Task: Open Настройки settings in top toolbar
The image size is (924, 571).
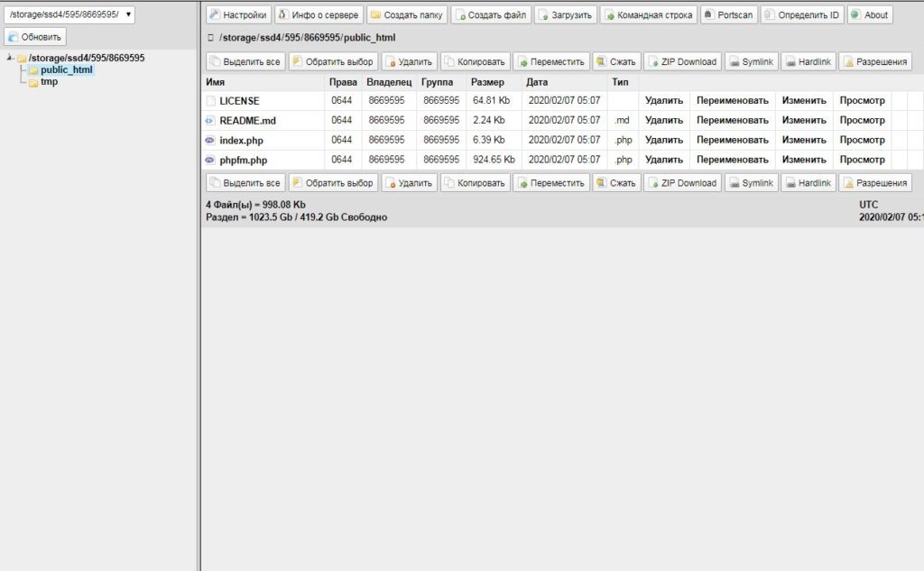Action: coord(238,14)
